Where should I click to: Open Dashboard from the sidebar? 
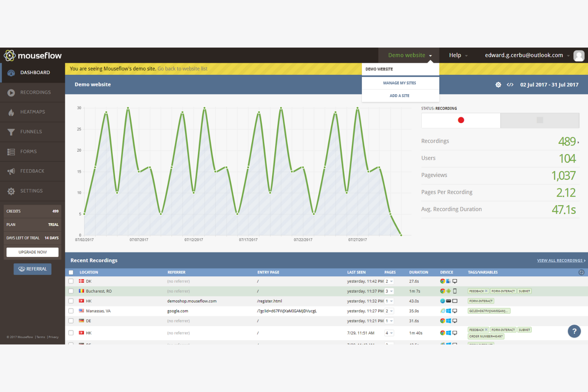click(33, 73)
